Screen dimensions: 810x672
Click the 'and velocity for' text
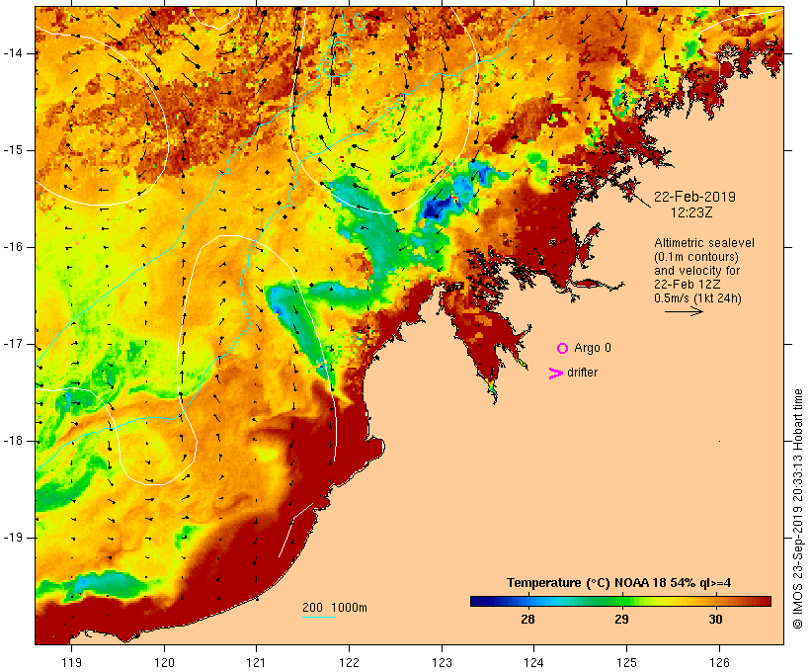pyautogui.click(x=696, y=271)
